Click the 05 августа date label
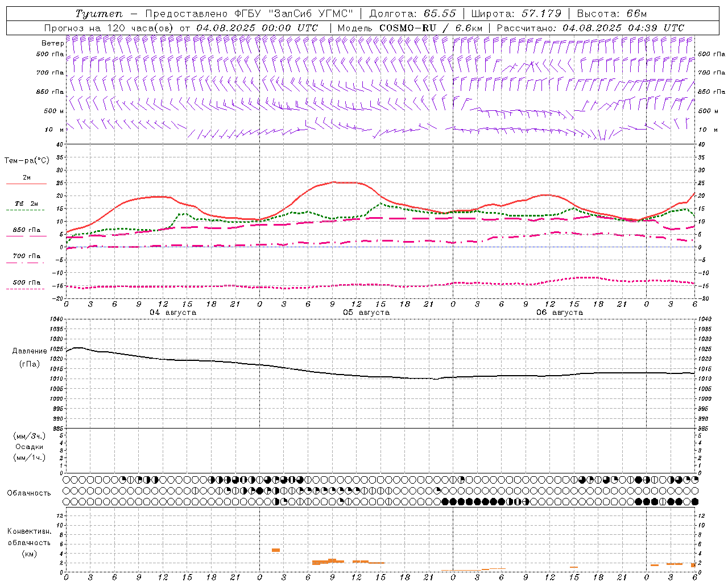Image resolution: width=728 pixels, height=582 pixels. point(366,313)
